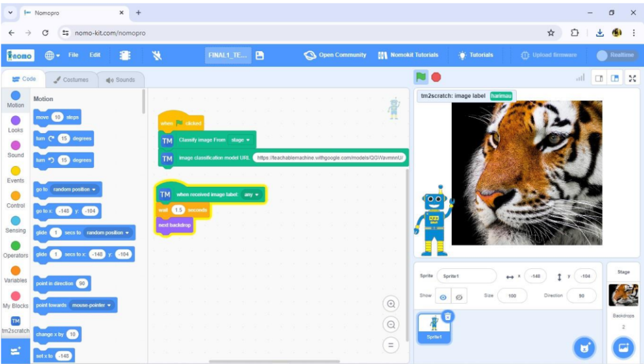Click the add extension button
The width and height of the screenshot is (644, 364).
pyautogui.click(x=16, y=352)
